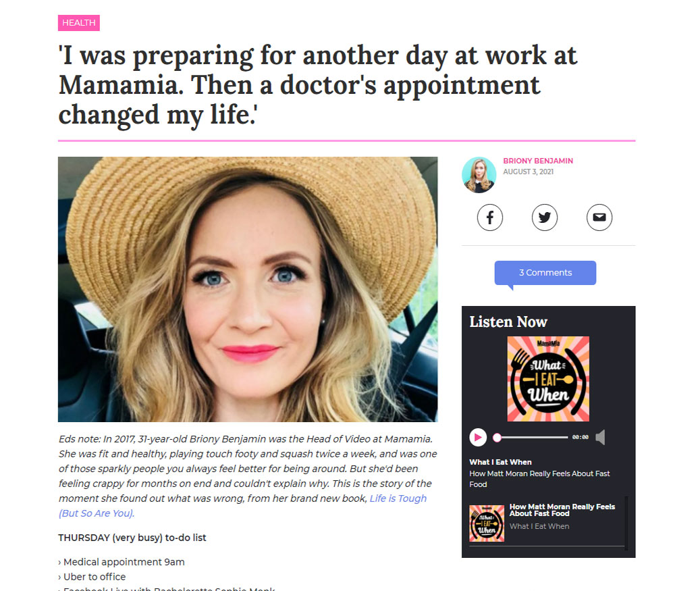Click the article headline text

coord(317,85)
